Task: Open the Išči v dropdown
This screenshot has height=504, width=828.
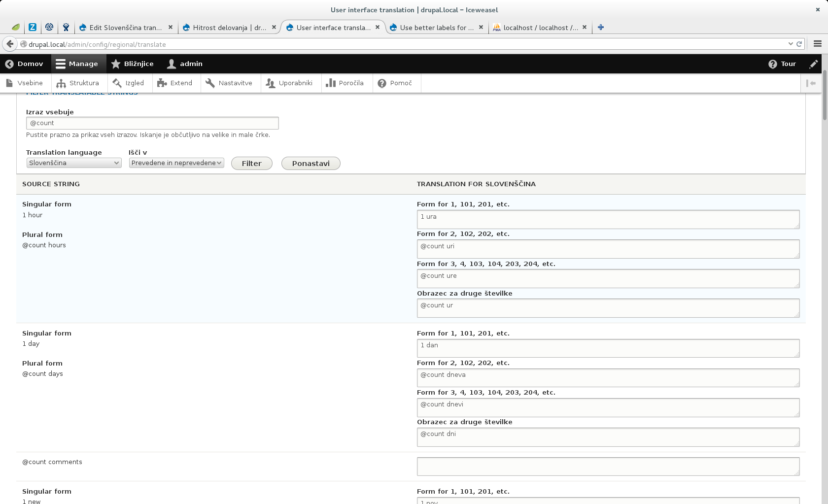Action: tap(176, 163)
